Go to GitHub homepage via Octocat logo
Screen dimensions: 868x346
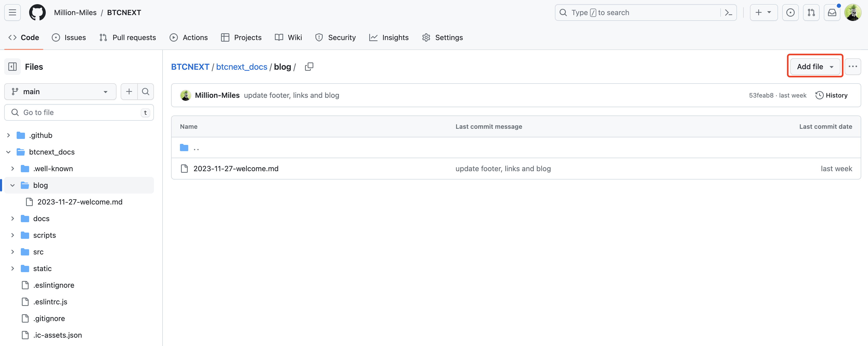pos(37,12)
